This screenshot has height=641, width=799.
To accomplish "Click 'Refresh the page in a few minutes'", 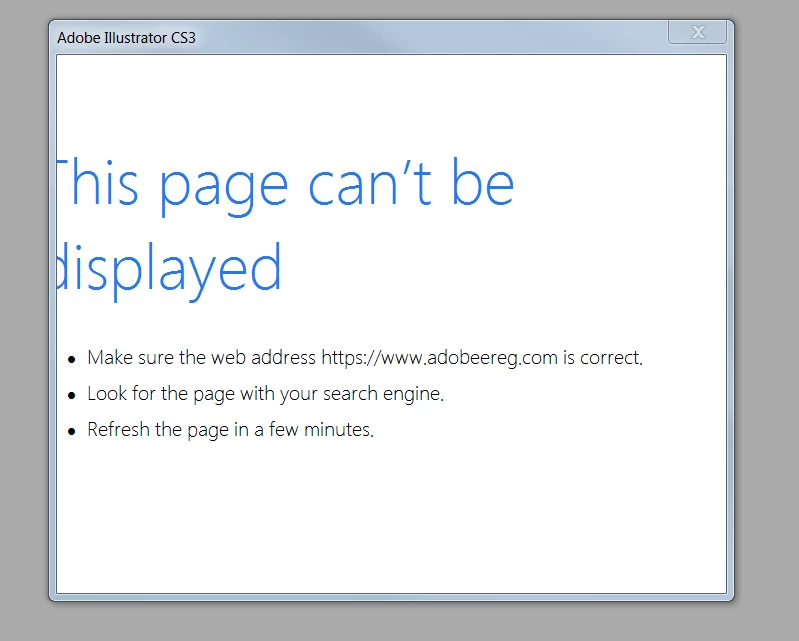I will [230, 430].
